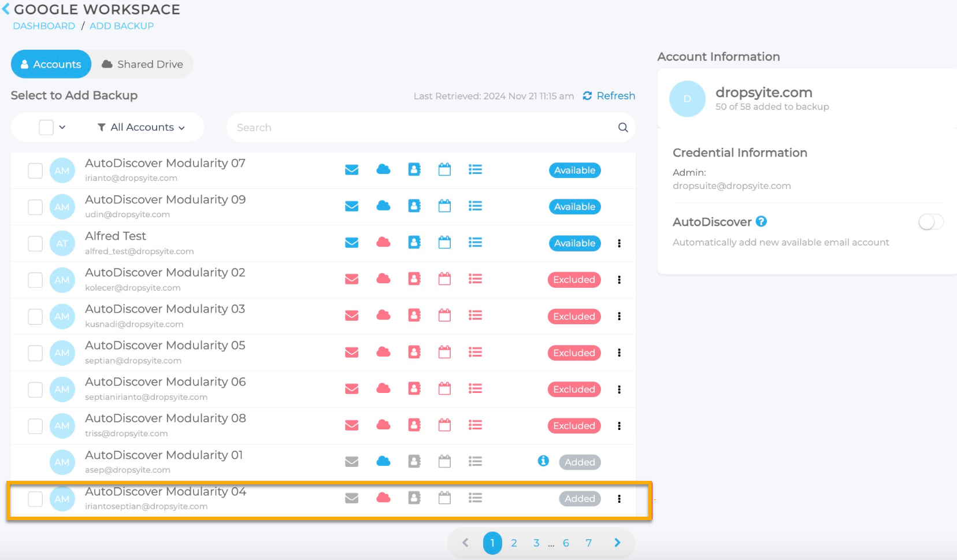This screenshot has height=560, width=957.
Task: Refresh the accounts list
Action: tap(609, 96)
